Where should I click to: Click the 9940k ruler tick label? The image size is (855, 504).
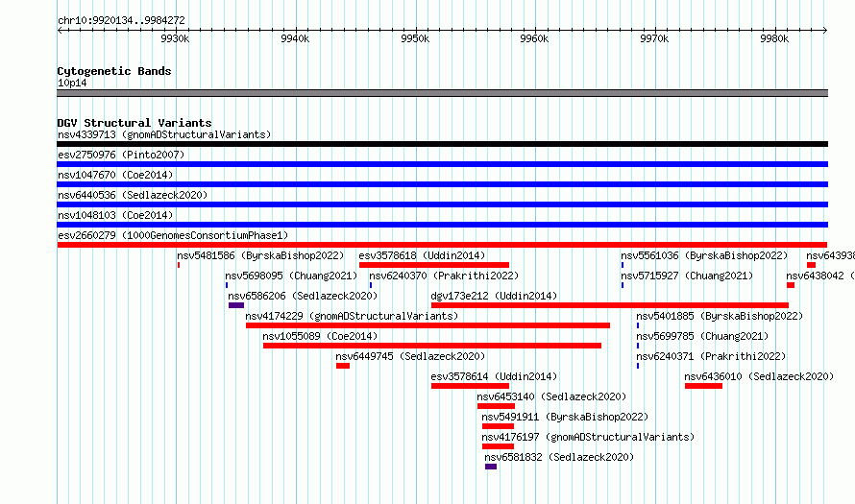click(x=295, y=38)
